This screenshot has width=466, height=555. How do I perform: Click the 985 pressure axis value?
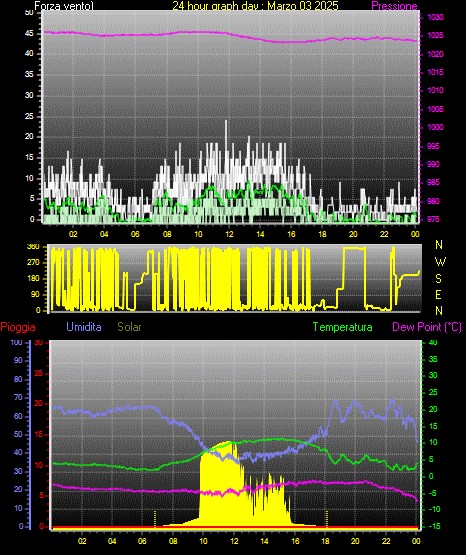pyautogui.click(x=433, y=182)
